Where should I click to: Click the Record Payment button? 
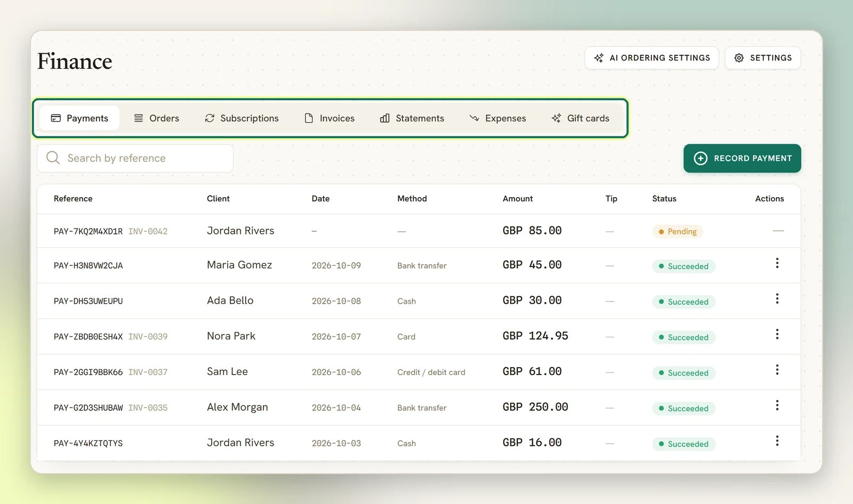pos(742,158)
